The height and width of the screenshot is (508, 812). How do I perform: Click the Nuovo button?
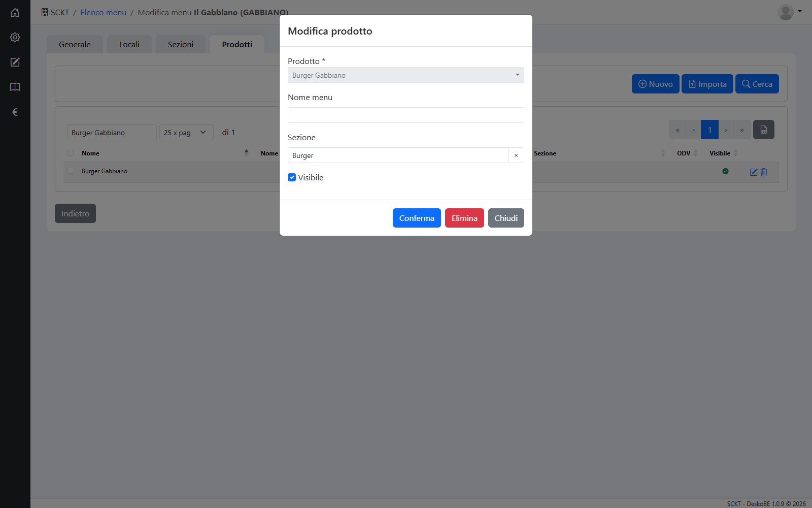pos(655,84)
